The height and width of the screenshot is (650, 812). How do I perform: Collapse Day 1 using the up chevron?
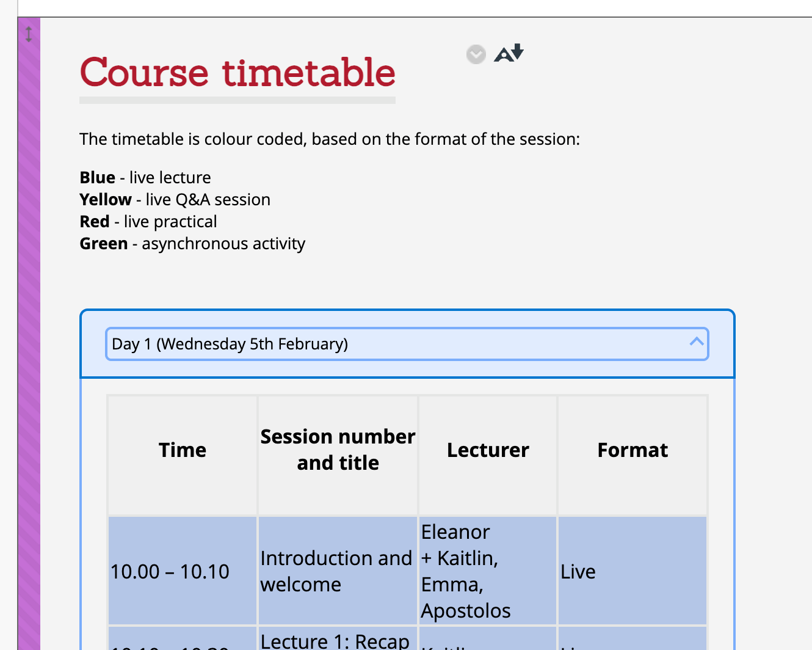[x=697, y=341]
